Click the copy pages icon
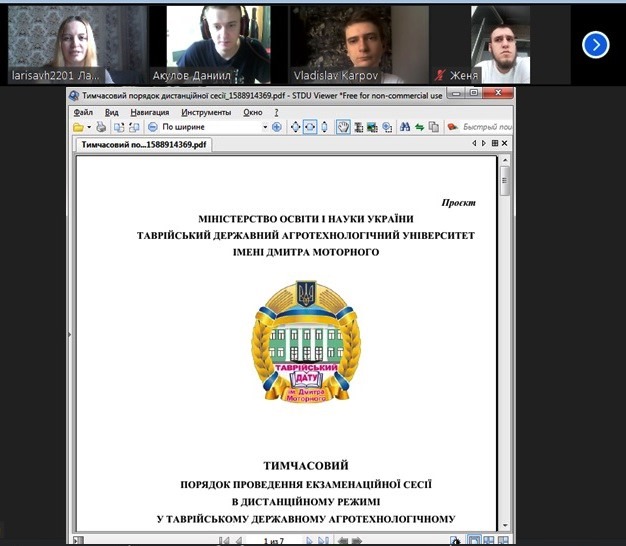 [x=433, y=127]
